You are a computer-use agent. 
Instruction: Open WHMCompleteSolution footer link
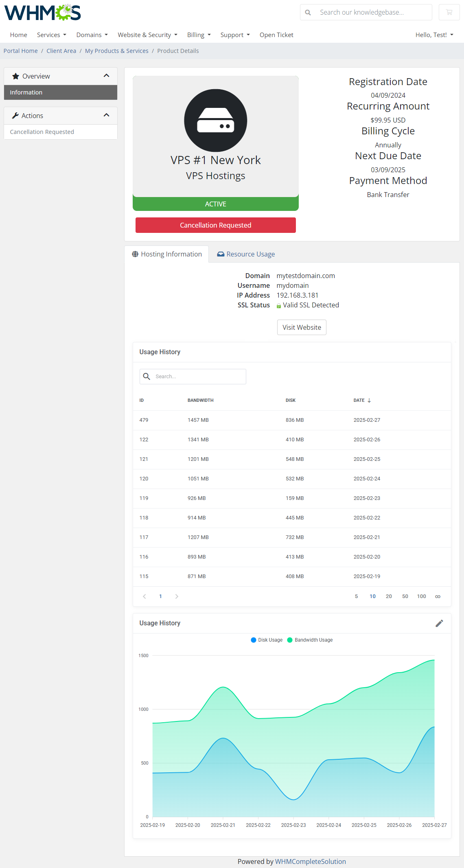pos(310,861)
